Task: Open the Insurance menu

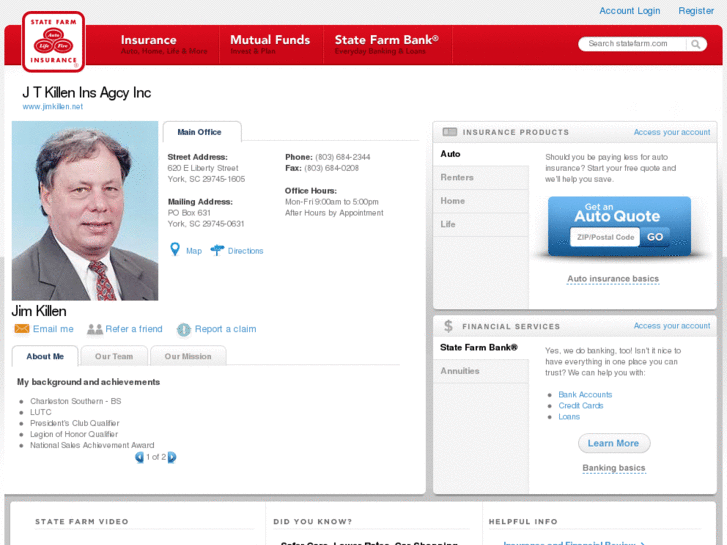Action: coord(164,45)
